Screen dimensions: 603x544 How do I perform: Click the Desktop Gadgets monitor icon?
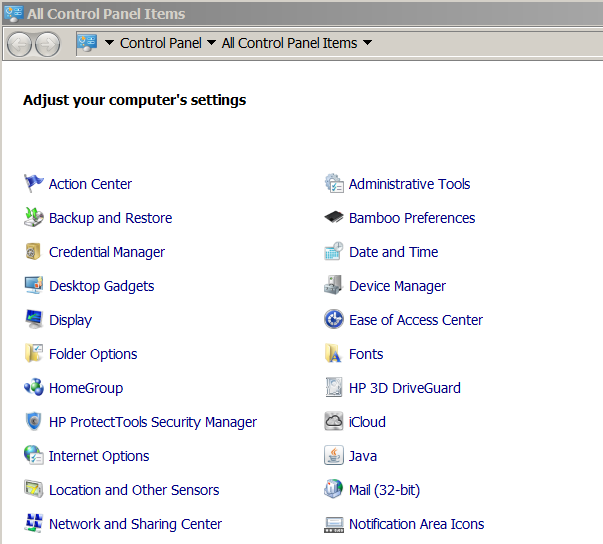tap(34, 285)
